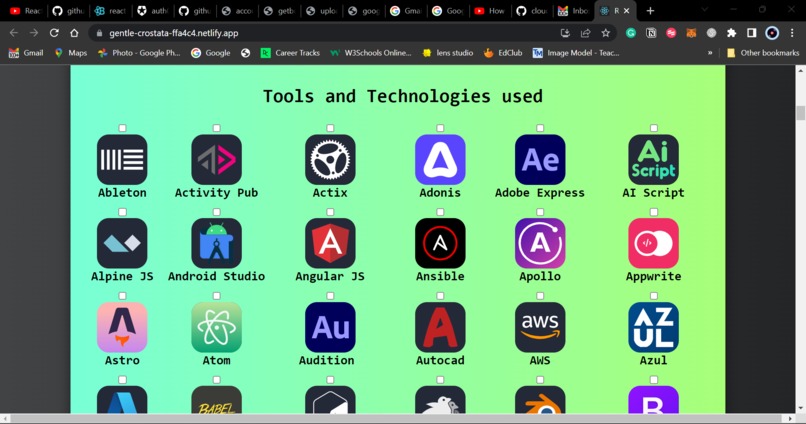The height and width of the screenshot is (424, 806).
Task: Check the Adonis checkbox
Action: pyautogui.click(x=440, y=128)
